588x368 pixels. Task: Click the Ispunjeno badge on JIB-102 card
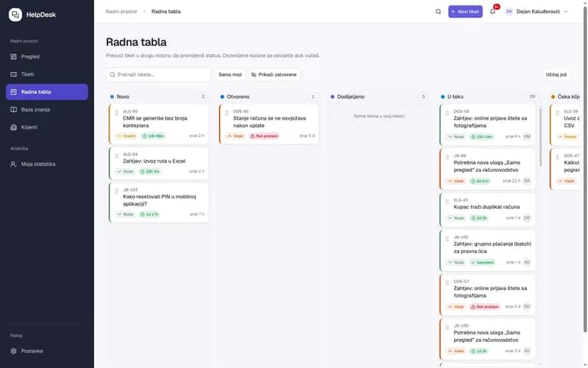tap(482, 262)
